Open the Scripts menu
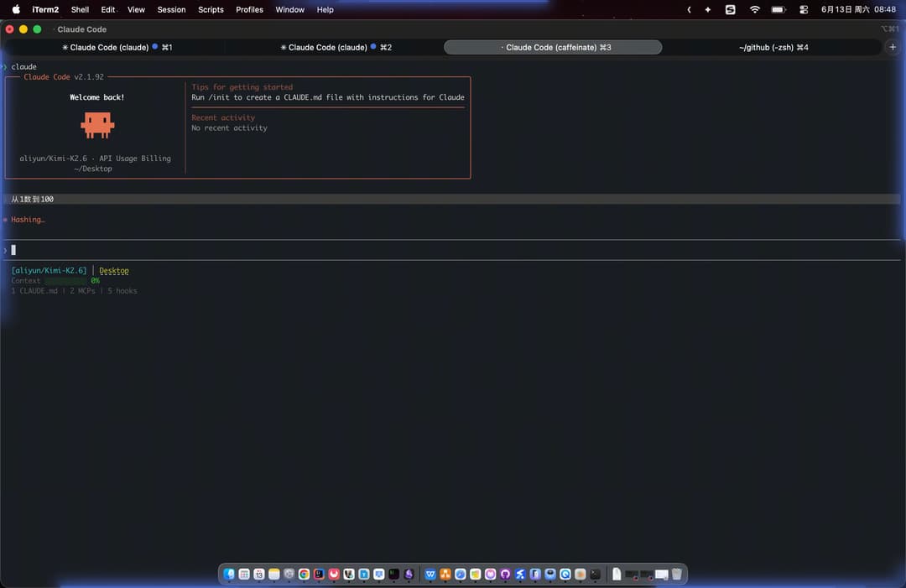 click(211, 9)
